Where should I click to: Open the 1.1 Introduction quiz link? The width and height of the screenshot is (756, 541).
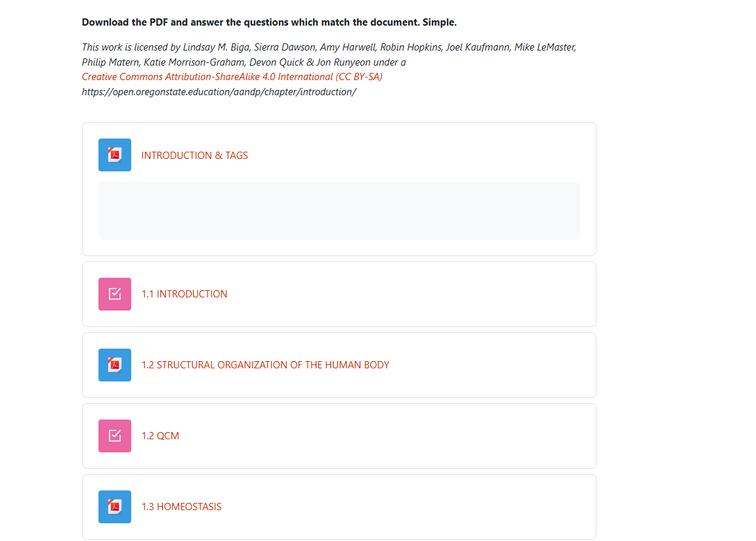184,294
